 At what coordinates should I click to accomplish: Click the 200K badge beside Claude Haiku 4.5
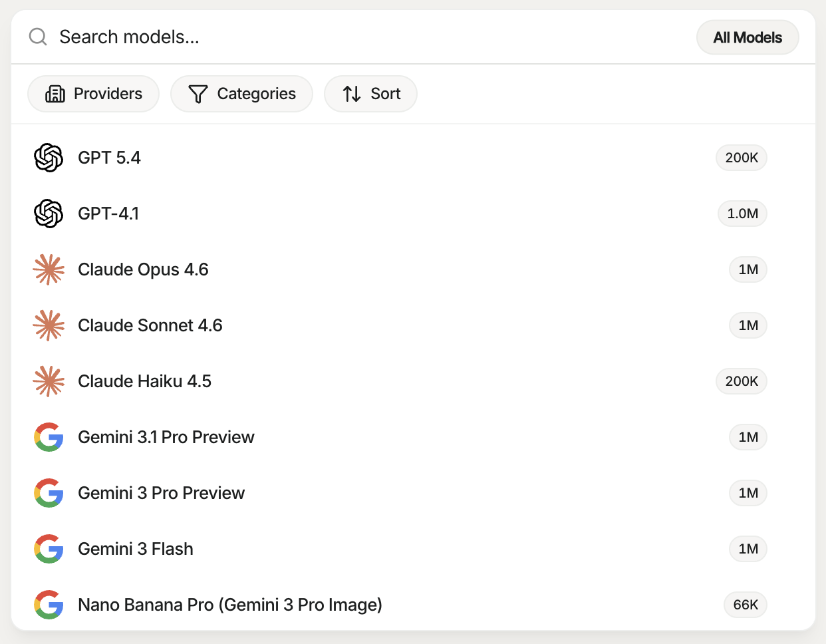point(741,381)
